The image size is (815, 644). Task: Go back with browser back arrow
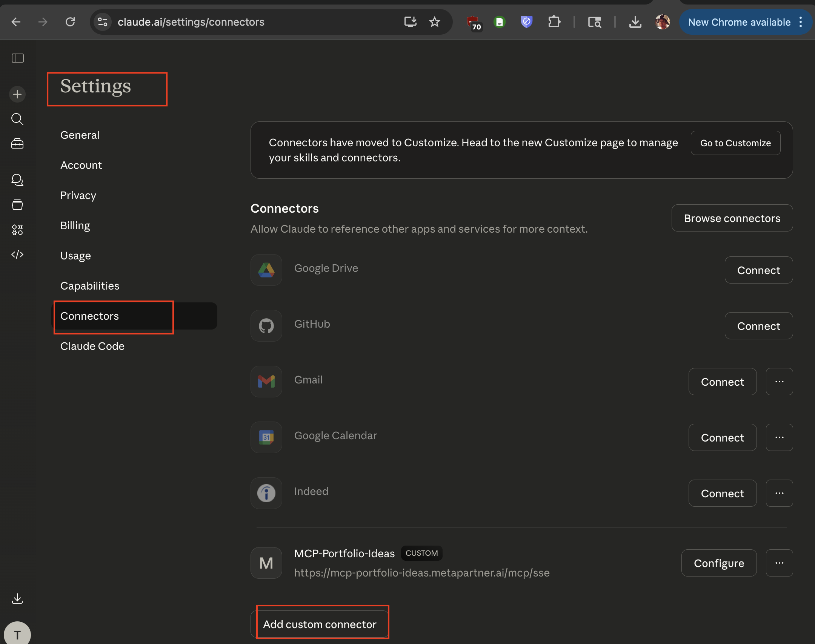coord(16,22)
